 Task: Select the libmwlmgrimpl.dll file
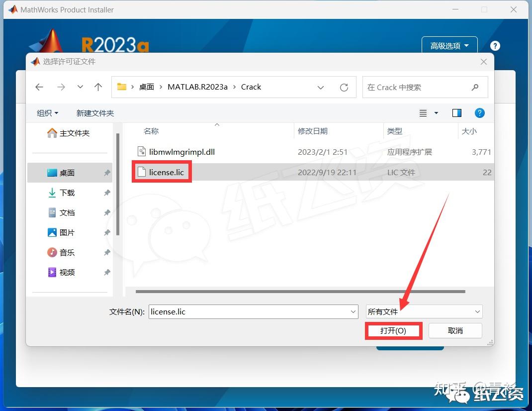182,152
